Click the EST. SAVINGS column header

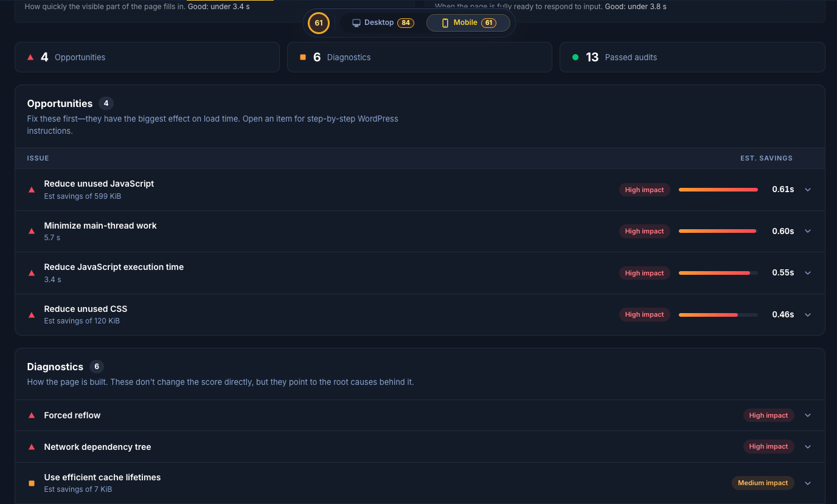[x=766, y=158]
